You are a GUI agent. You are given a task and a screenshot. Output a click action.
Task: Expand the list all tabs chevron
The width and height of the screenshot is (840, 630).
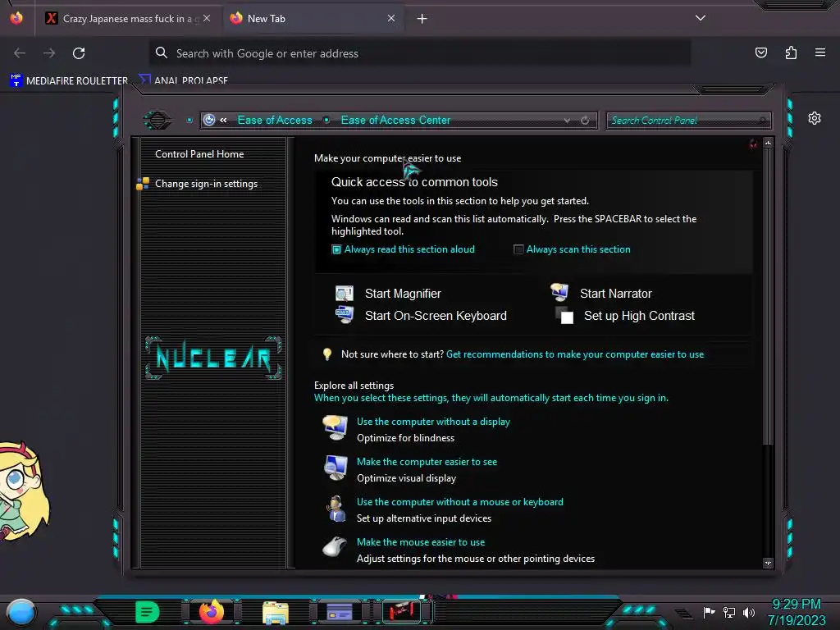(701, 18)
